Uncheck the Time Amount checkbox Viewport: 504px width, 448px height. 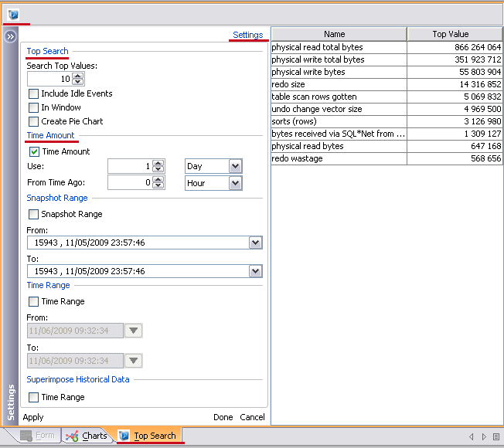[34, 151]
